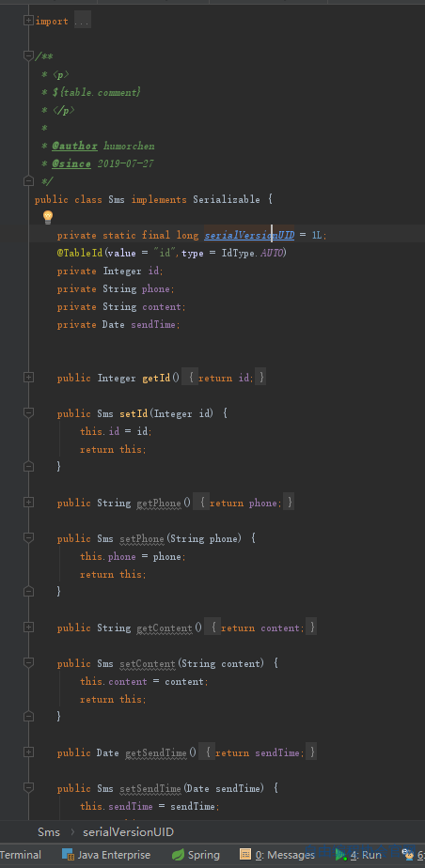Click the fold end marker of setPhone

coord(28,592)
